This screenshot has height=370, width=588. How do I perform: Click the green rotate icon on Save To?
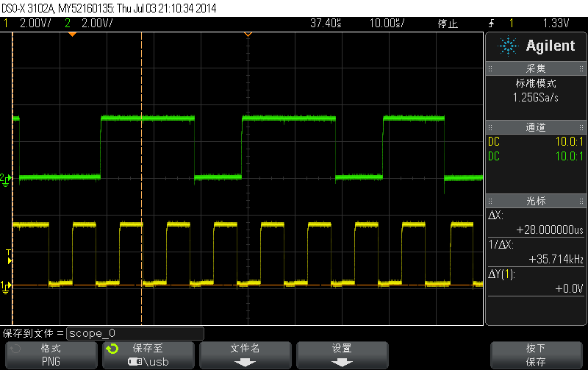112,349
